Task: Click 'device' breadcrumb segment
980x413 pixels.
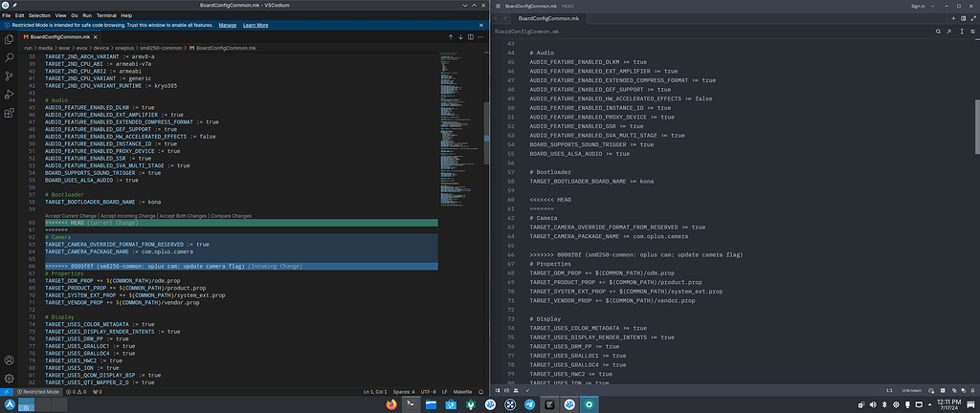Action: click(100, 48)
